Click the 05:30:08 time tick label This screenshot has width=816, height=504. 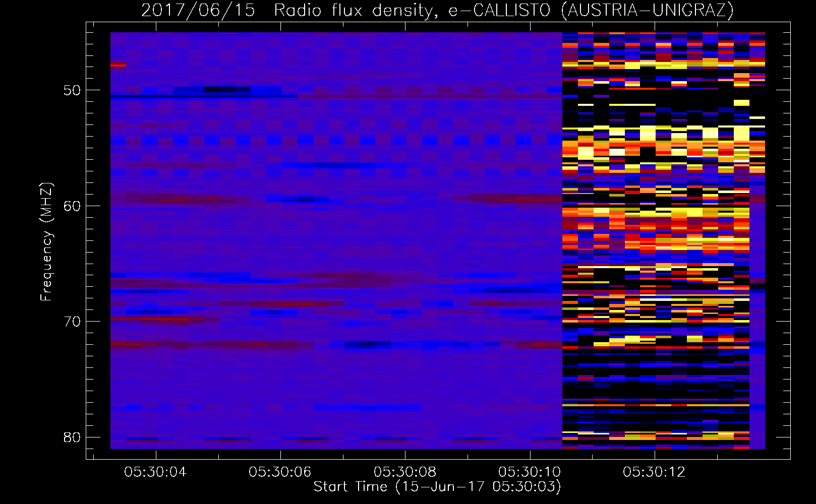(x=404, y=472)
